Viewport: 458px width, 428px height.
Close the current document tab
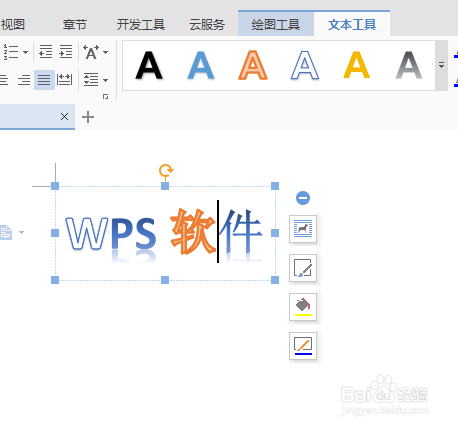pos(64,117)
